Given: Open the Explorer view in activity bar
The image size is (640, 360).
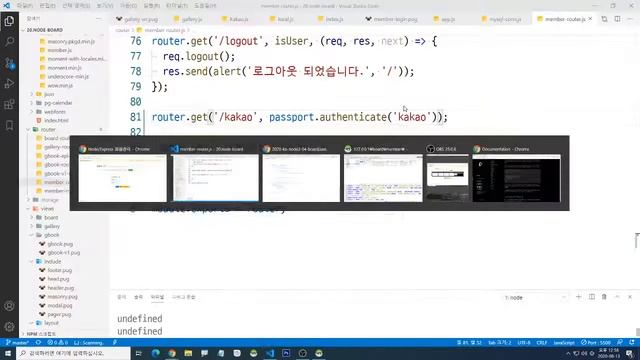Looking at the screenshot, I should [9, 21].
